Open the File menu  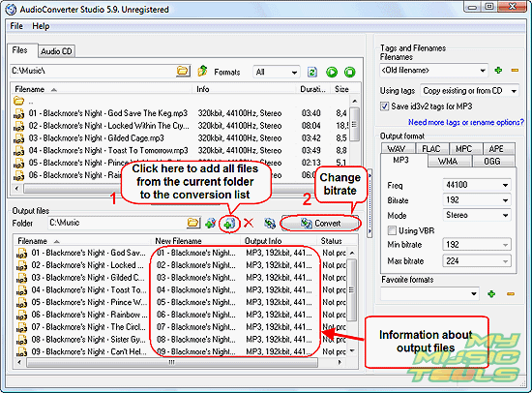(16, 26)
